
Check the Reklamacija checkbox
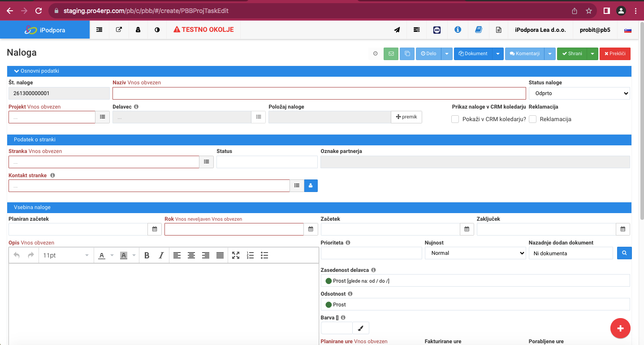533,119
